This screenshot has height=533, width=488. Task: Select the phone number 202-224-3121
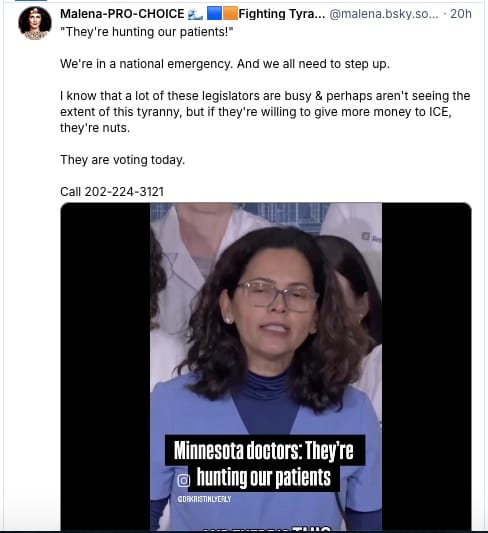click(124, 192)
